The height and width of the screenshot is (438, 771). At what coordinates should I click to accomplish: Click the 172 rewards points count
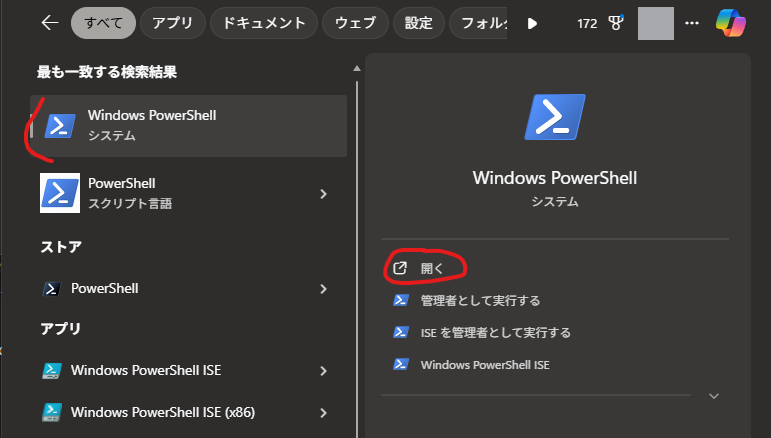click(587, 24)
